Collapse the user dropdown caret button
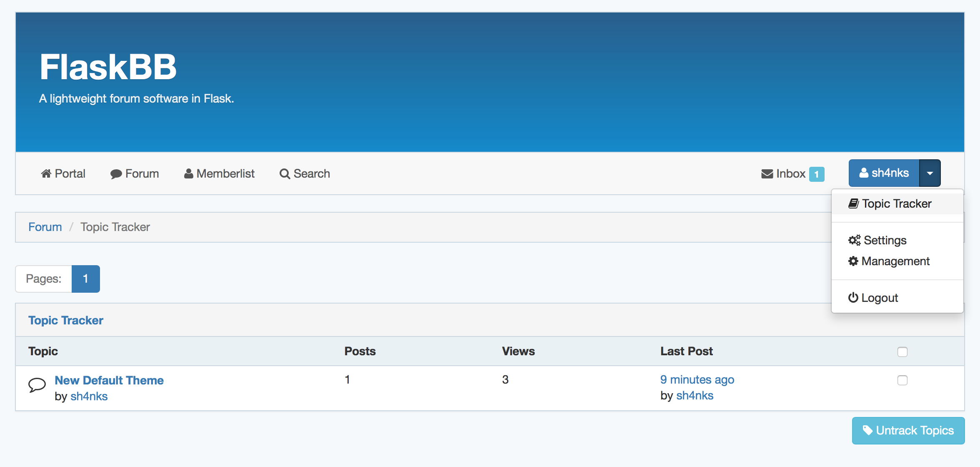Viewport: 980px width, 467px height. click(930, 173)
